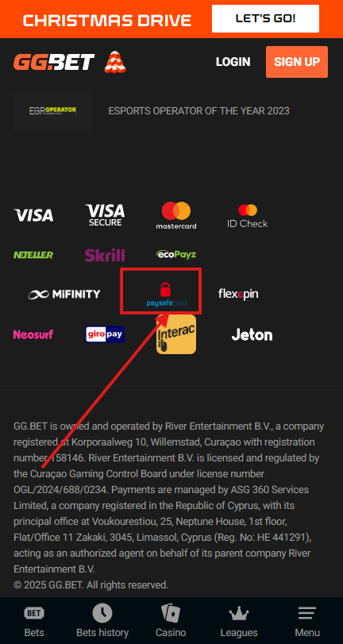The height and width of the screenshot is (644, 343).
Task: Tap the LET'S GO! button
Action: pyautogui.click(x=265, y=18)
